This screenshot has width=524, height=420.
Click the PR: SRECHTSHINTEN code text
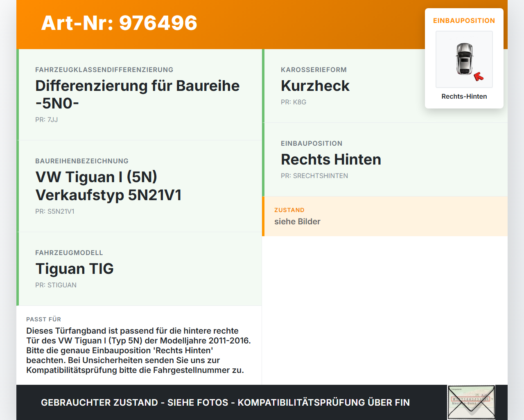(x=314, y=176)
